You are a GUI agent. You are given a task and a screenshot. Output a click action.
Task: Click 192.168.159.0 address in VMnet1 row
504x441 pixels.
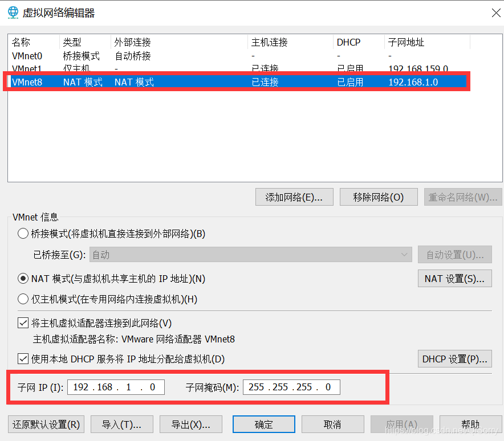coord(418,68)
